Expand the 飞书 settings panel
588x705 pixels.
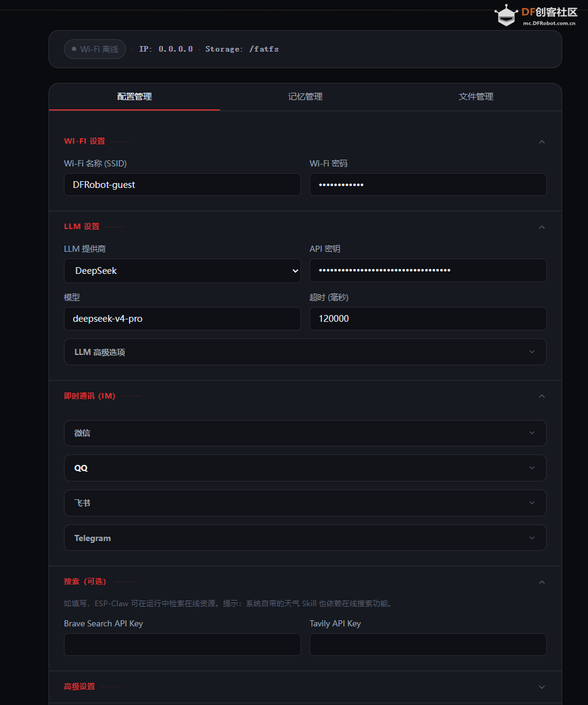[305, 502]
